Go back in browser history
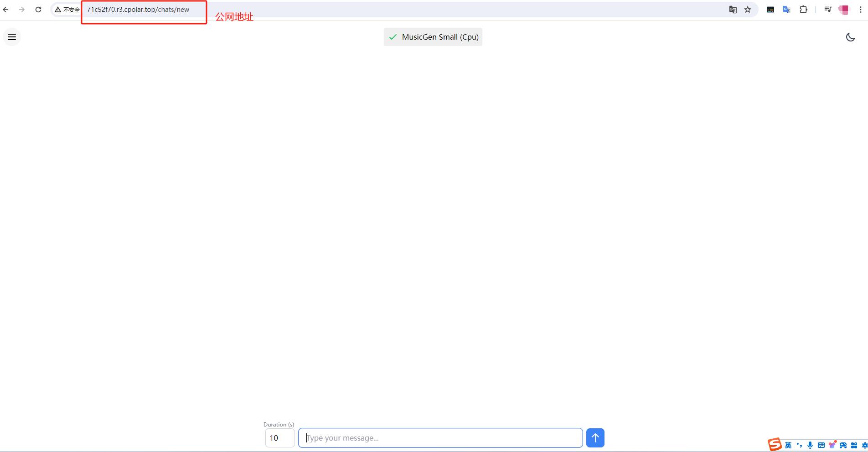This screenshot has width=868, height=452. tap(5, 10)
